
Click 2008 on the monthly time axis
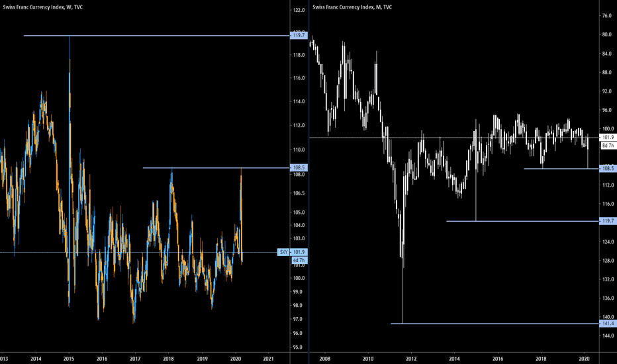324,359
